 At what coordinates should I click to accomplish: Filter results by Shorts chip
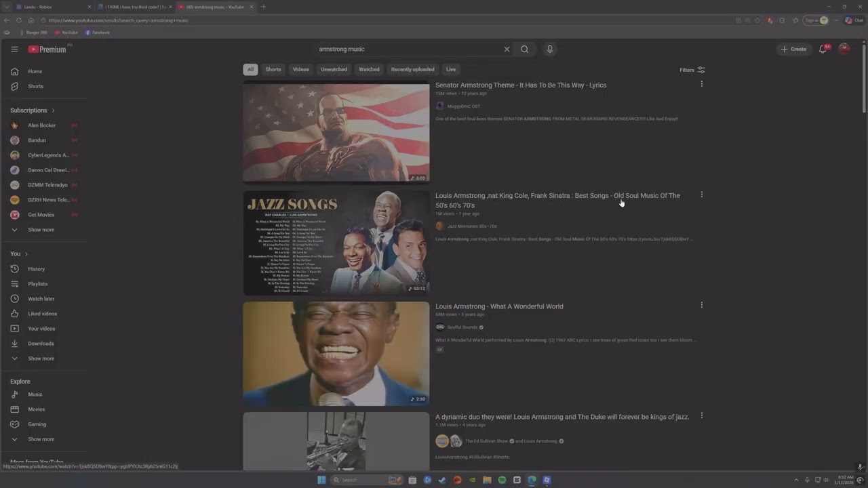tap(273, 69)
